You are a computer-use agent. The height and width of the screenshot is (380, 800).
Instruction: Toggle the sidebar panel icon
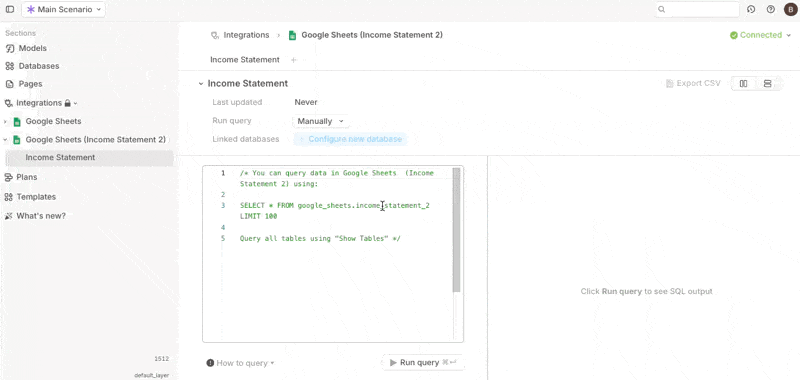[10, 9]
